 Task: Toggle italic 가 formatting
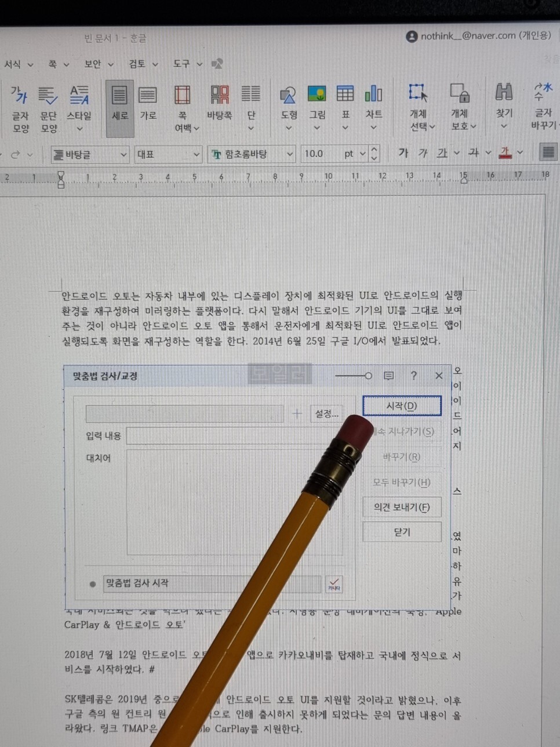[x=423, y=153]
